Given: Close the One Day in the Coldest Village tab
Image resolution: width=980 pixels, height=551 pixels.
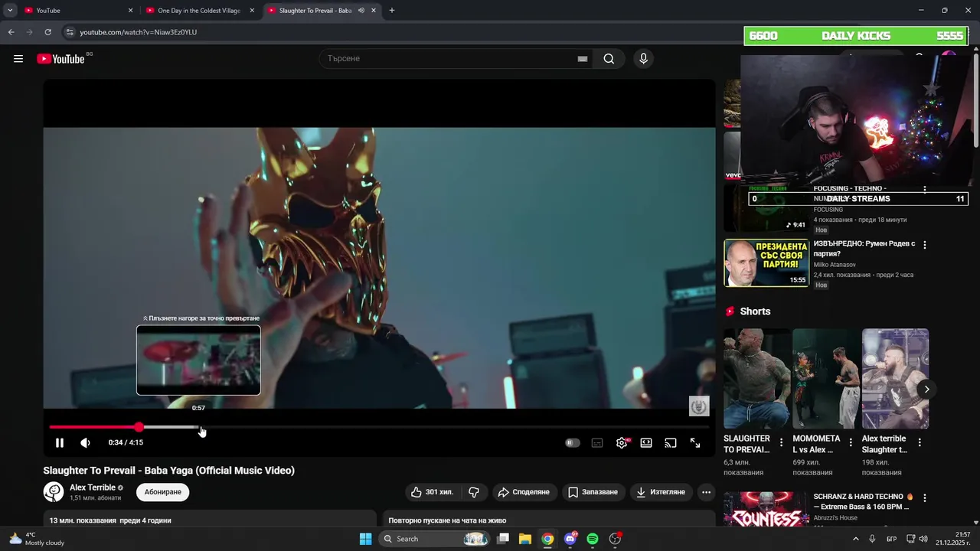Looking at the screenshot, I should (252, 11).
